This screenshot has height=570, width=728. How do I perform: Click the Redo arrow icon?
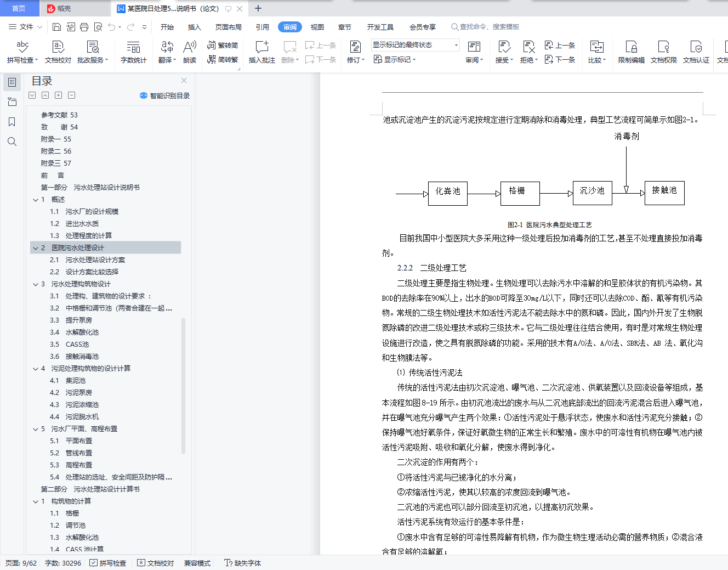[x=131, y=27]
